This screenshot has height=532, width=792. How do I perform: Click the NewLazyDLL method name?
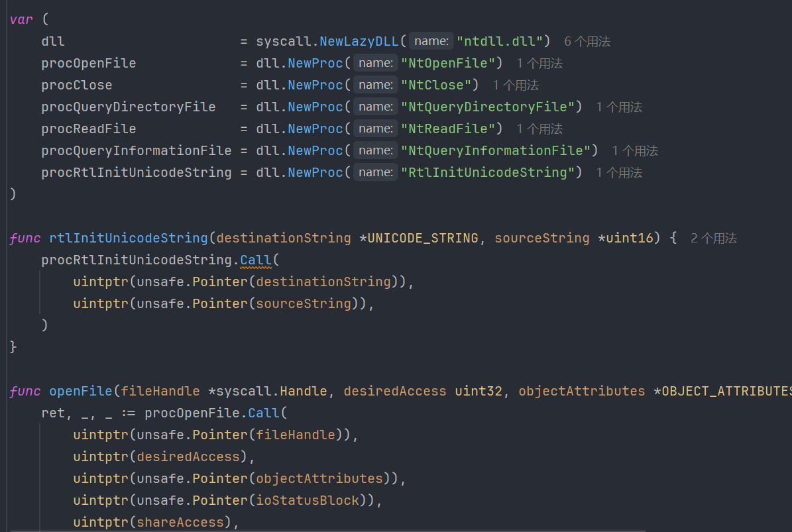click(359, 41)
